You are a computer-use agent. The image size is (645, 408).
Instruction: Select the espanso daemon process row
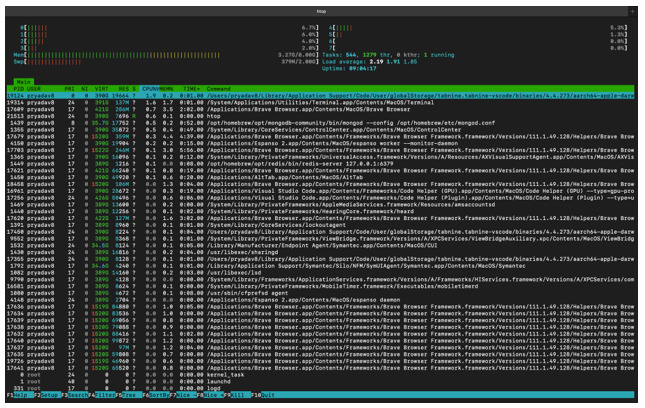click(320, 300)
